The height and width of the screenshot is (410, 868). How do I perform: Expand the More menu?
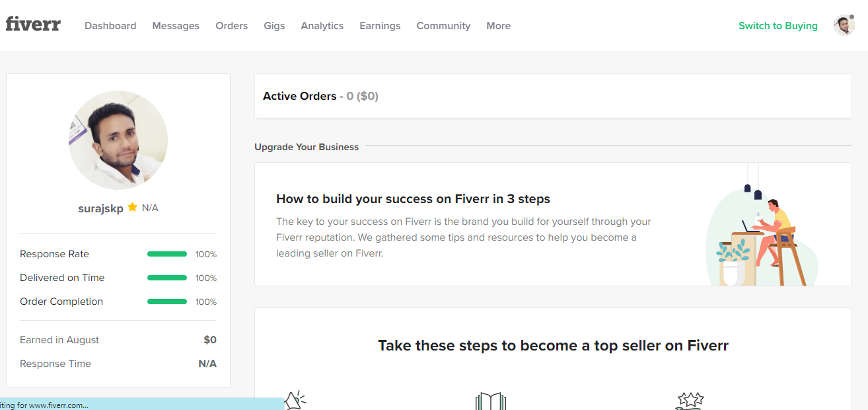499,26
